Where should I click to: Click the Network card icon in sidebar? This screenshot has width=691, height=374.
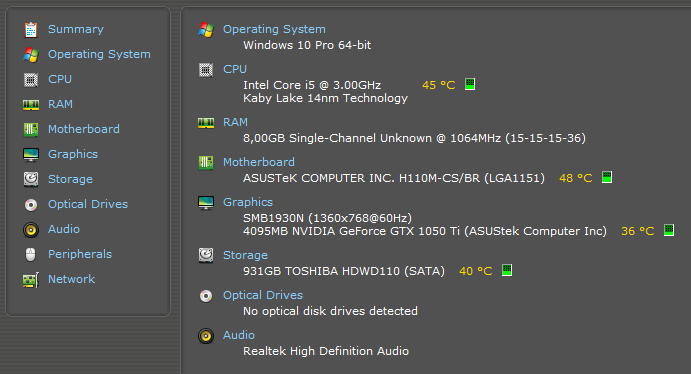point(31,280)
